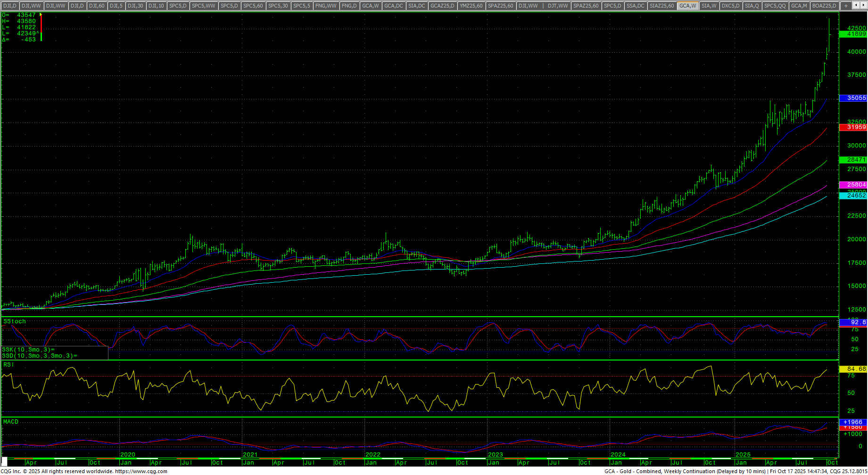Switch to the FNG,WW tab

326,6
